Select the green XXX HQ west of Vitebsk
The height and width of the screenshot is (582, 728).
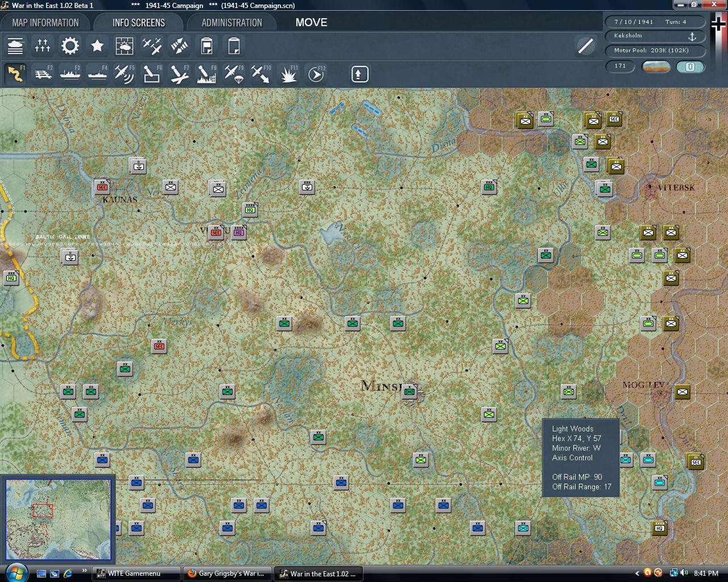click(489, 186)
